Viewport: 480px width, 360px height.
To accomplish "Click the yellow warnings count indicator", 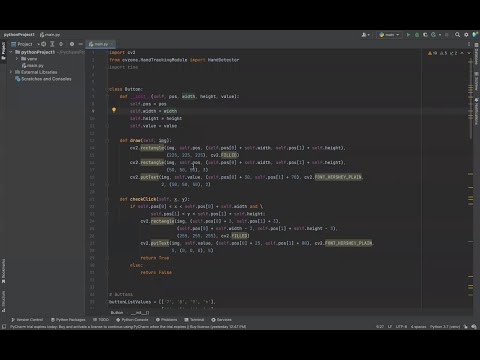I will coord(433,53).
